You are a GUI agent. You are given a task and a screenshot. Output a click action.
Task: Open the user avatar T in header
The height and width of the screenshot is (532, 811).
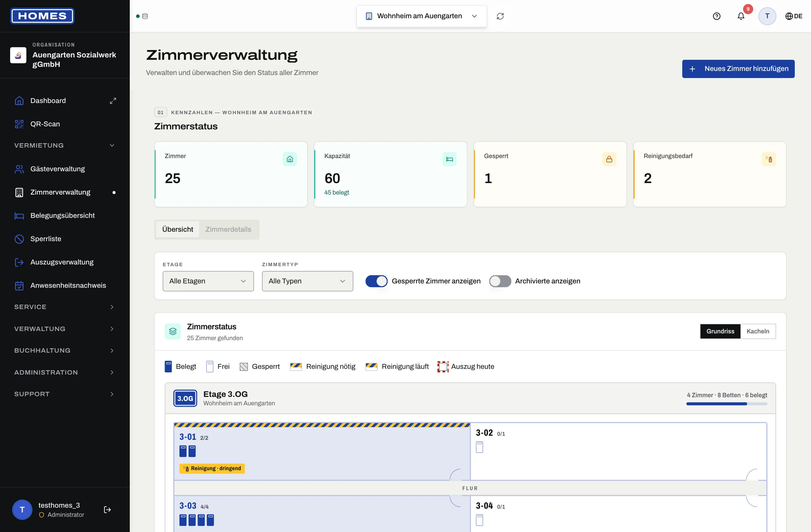coord(767,16)
